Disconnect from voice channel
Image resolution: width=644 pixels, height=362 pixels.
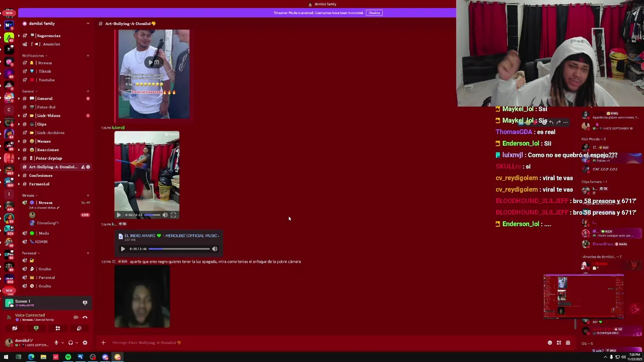pos(85,317)
